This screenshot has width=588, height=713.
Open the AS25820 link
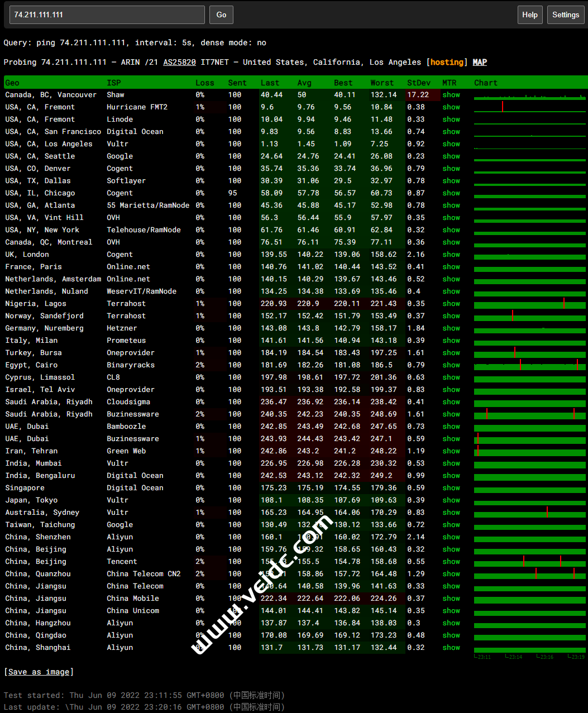pyautogui.click(x=179, y=62)
